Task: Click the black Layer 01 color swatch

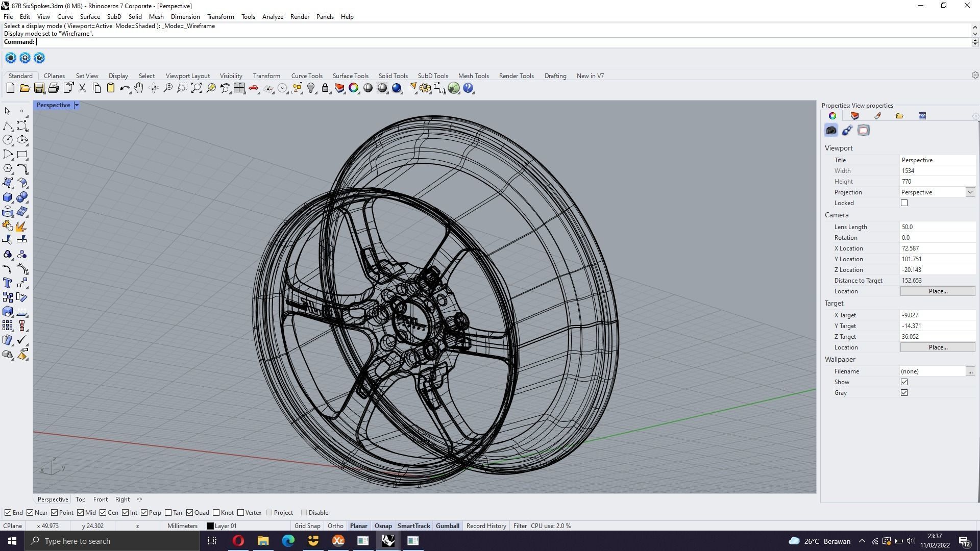Action: click(x=210, y=526)
